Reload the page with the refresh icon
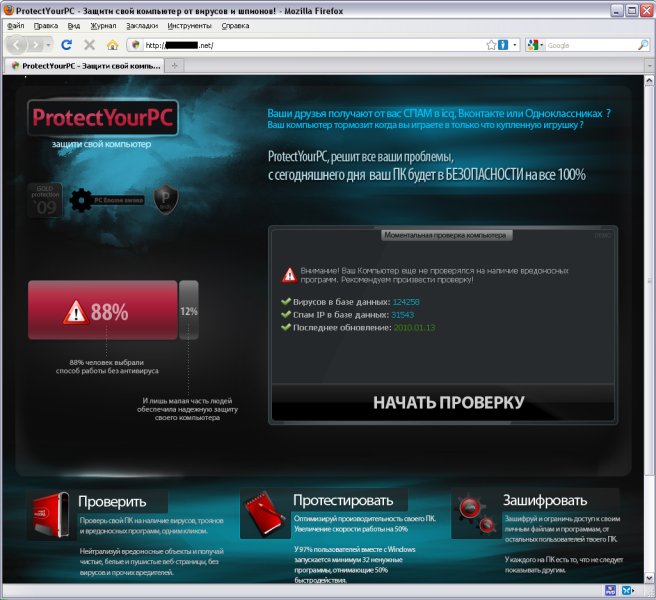Screen dimensions: 656x600 [67, 45]
